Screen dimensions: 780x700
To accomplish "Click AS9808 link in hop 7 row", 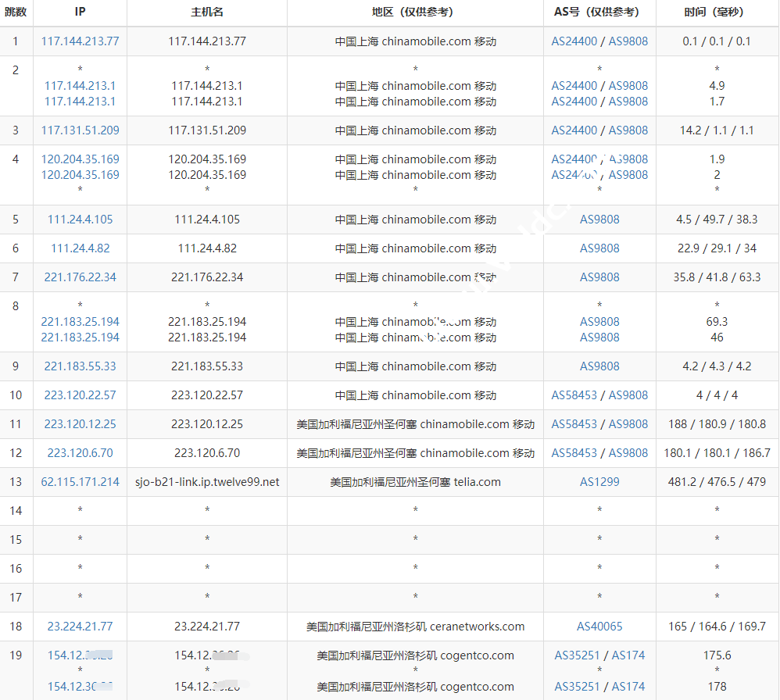I will pos(599,277).
